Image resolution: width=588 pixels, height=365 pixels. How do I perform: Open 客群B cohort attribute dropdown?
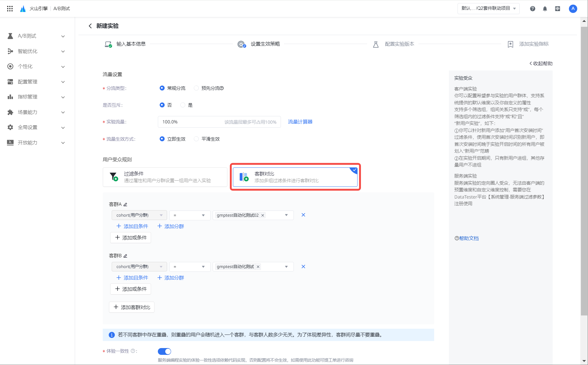tap(139, 267)
